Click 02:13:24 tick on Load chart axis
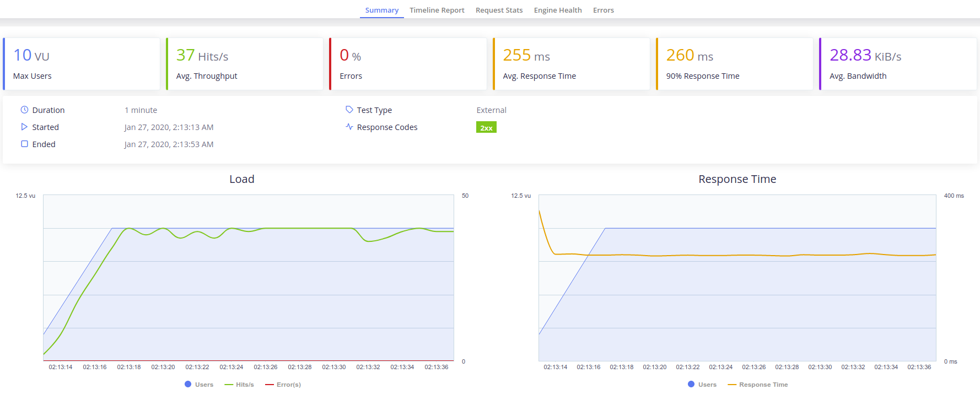 (231, 367)
